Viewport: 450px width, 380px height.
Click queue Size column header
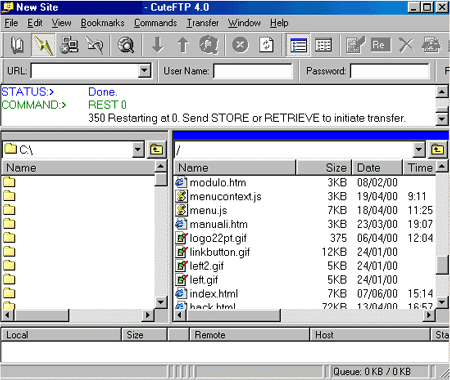[x=144, y=335]
